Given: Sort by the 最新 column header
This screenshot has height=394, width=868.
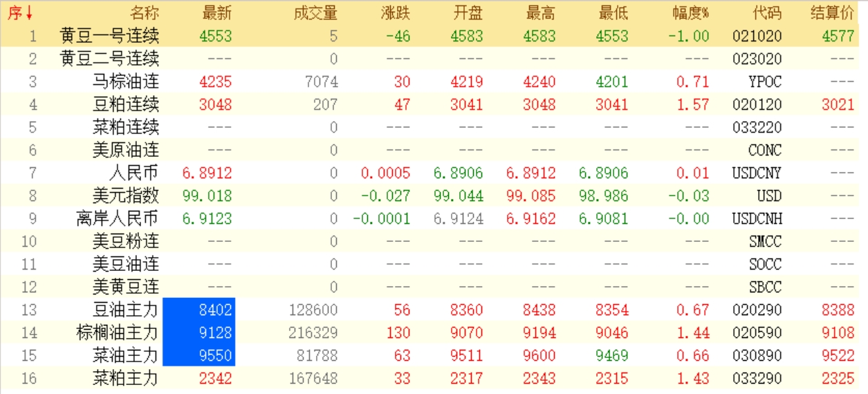Looking at the screenshot, I should pos(216,13).
